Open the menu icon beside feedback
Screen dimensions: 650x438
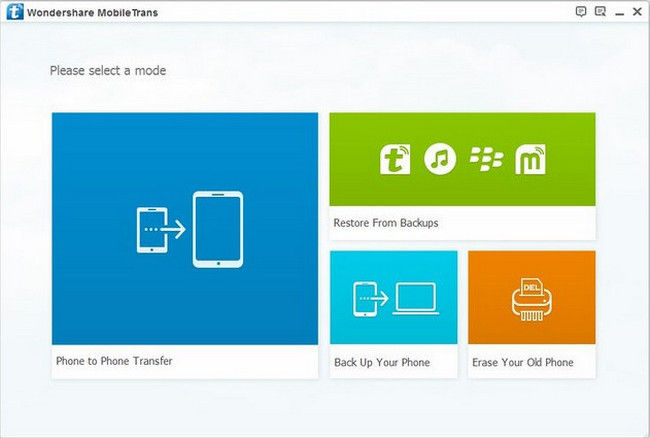(600, 12)
